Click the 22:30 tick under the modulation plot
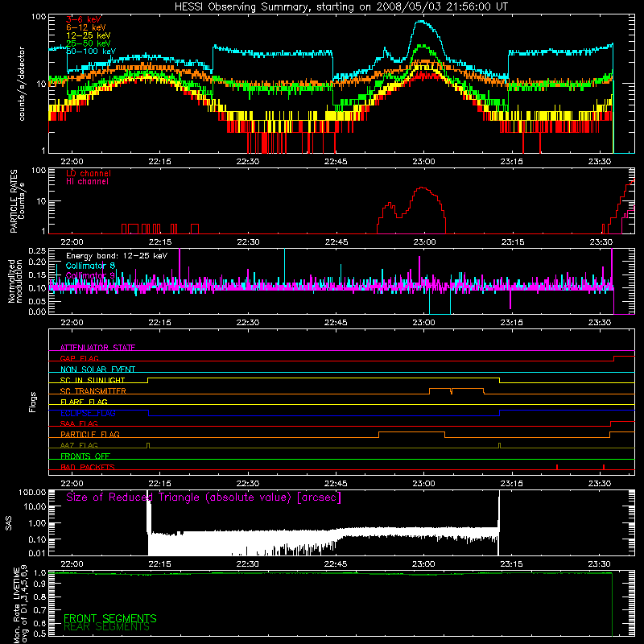Viewport: 644px width, 644px height. (248, 323)
